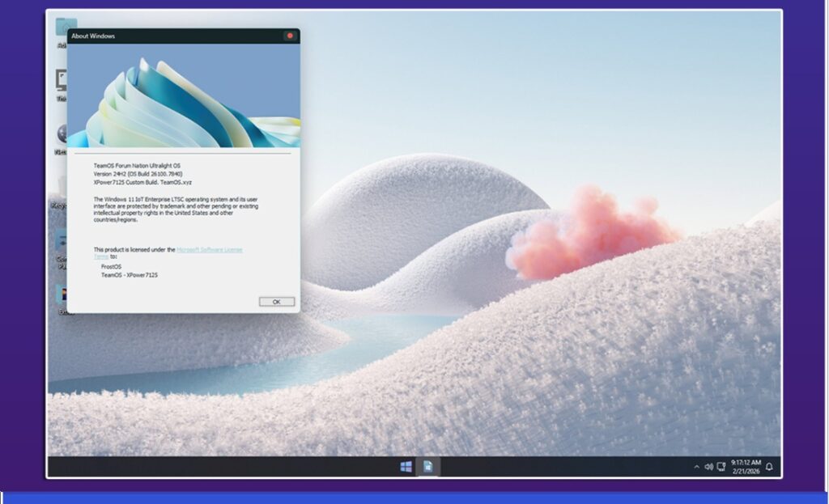The image size is (829, 504).
Task: Click the Windows 11 bloom banner image
Action: [184, 95]
